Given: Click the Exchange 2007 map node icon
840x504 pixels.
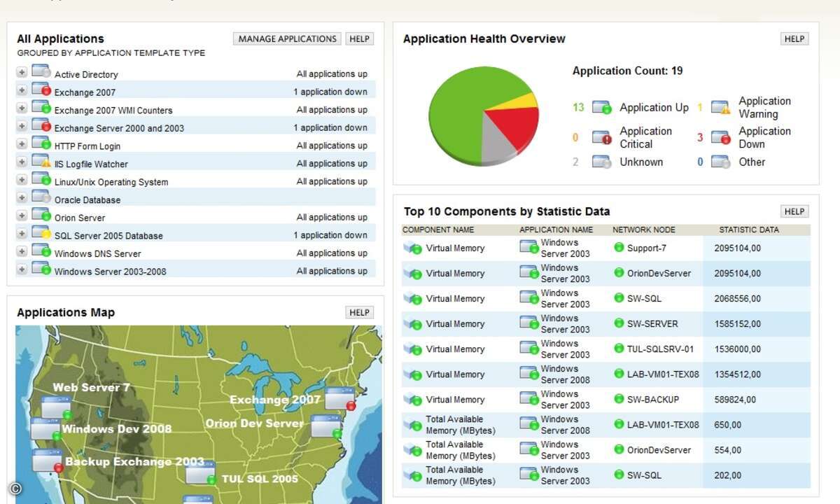Looking at the screenshot, I should pyautogui.click(x=340, y=399).
